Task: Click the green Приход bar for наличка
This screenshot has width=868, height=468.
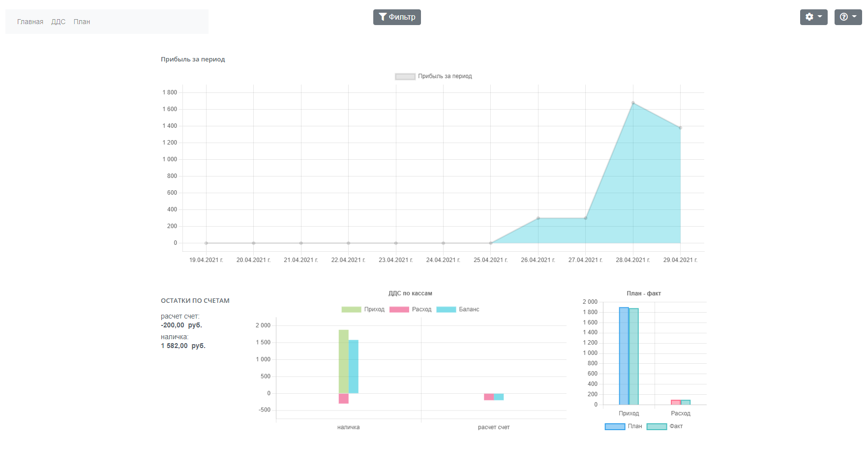Action: 343,361
